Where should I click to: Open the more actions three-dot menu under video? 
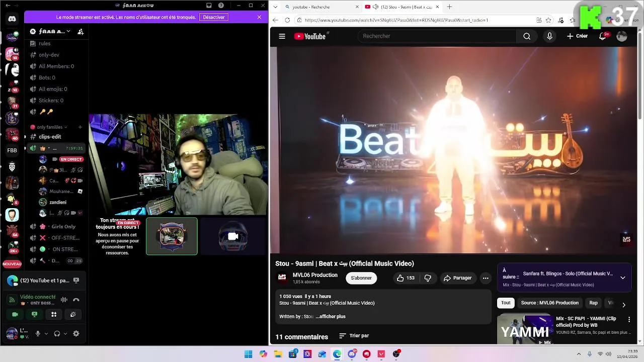coord(486,278)
